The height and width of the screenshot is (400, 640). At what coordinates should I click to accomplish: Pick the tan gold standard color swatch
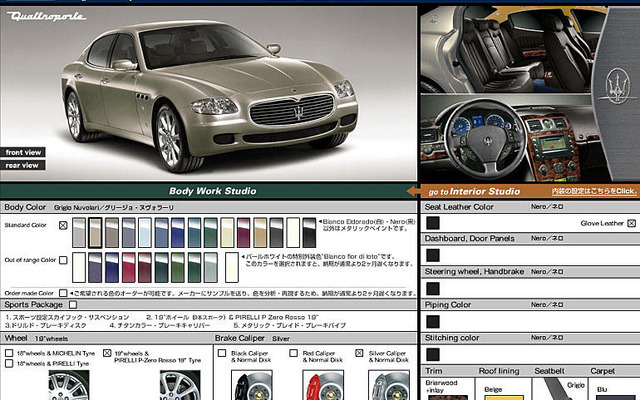(x=260, y=233)
